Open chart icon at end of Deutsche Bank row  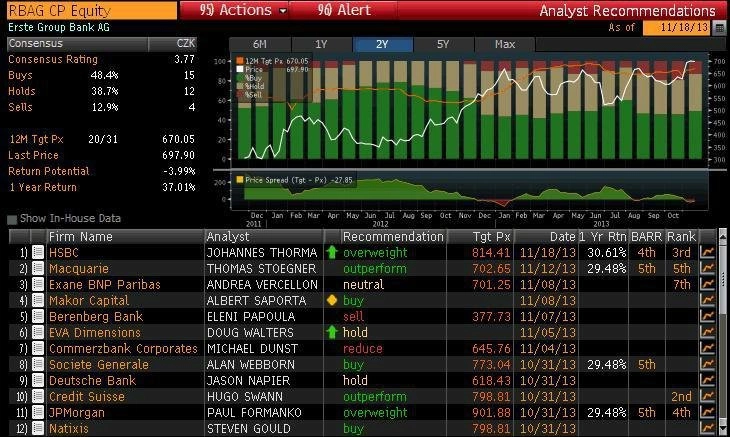[x=707, y=380]
